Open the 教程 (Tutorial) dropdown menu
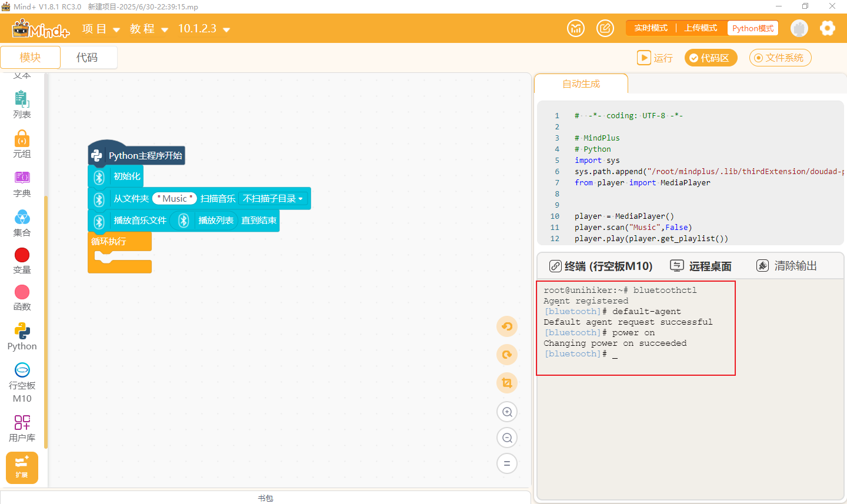This screenshot has height=504, width=847. coord(149,29)
